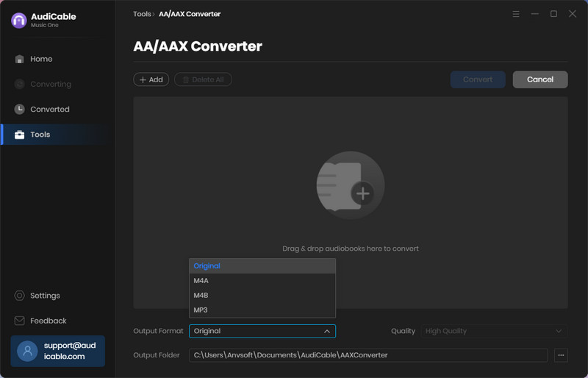This screenshot has width=588, height=378.
Task: Click the support@audicable.com account card
Action: click(x=58, y=351)
